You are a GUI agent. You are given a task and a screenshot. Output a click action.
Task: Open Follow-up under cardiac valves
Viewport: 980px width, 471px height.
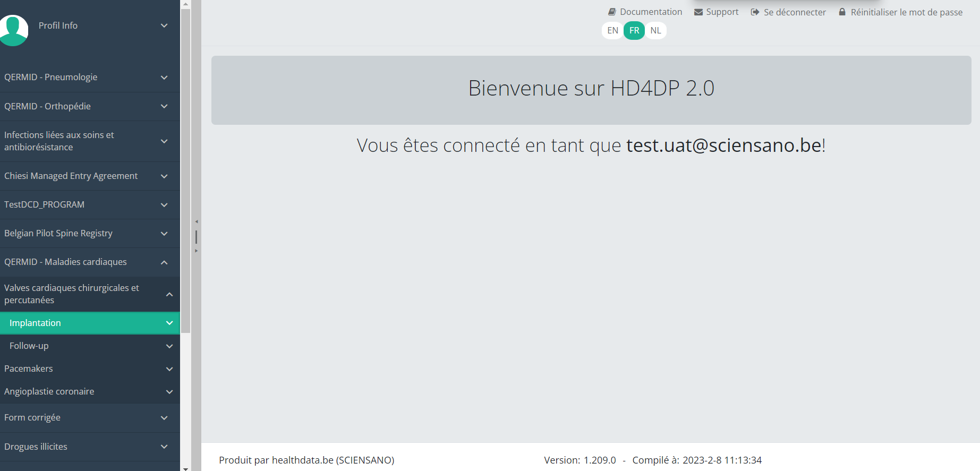pos(29,346)
